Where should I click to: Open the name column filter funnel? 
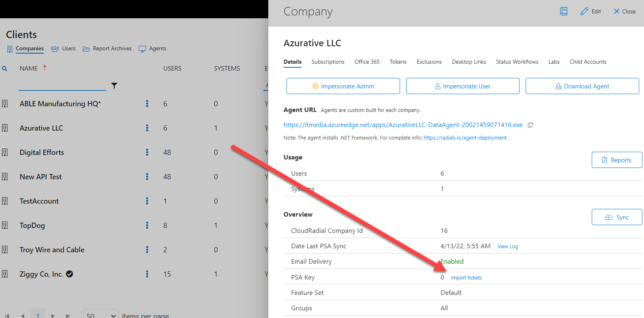pyautogui.click(x=114, y=86)
